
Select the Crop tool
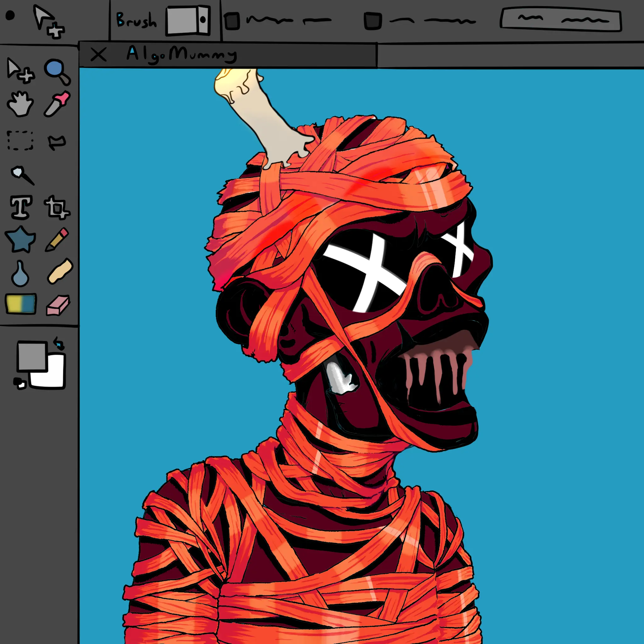point(57,208)
